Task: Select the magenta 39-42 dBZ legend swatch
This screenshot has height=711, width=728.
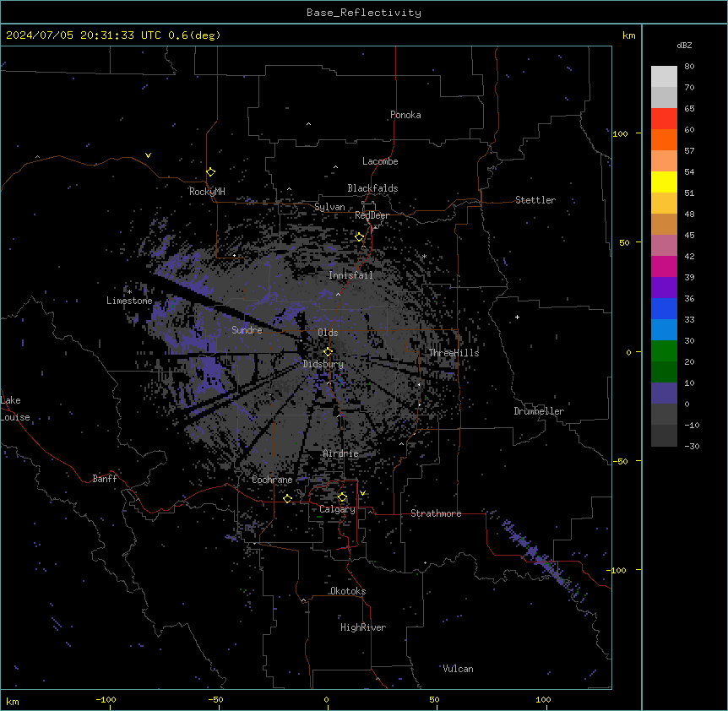Action: pyautogui.click(x=664, y=266)
